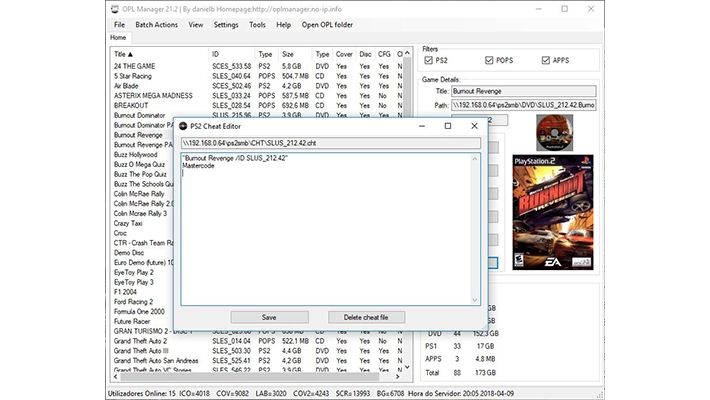Select Colin McRae Rally without a version number
710x400 pixels.
(x=139, y=194)
